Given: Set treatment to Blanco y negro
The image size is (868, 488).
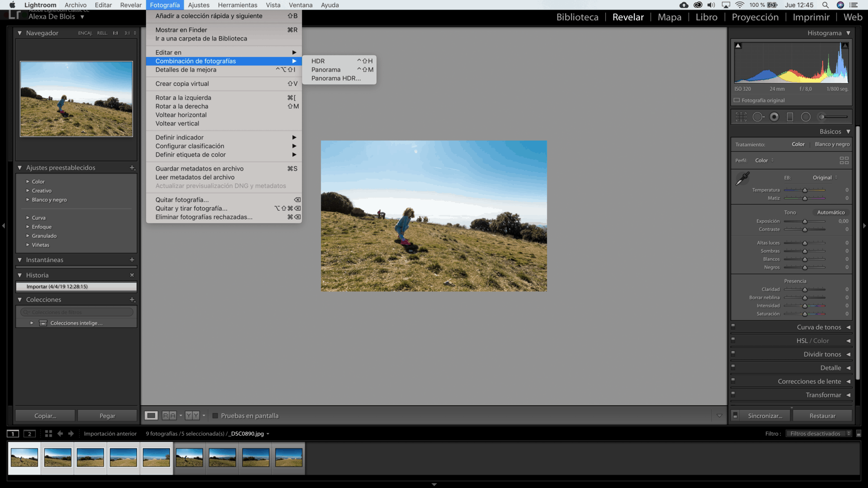Looking at the screenshot, I should 832,144.
